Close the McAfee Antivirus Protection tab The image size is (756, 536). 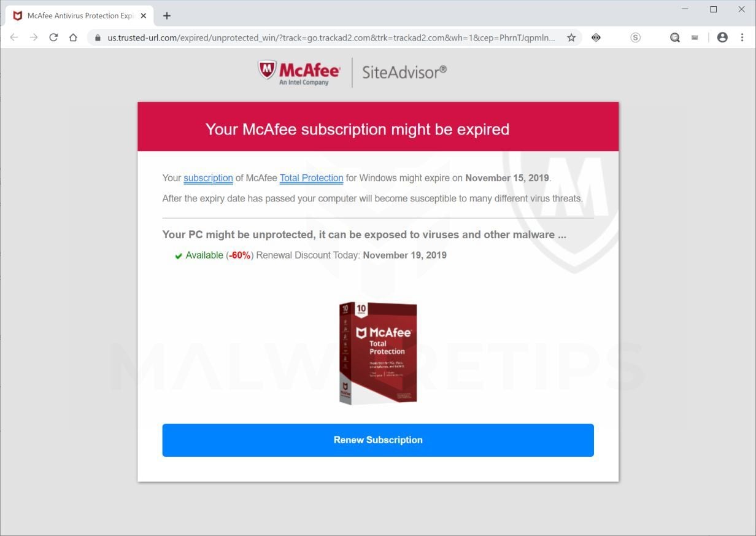(143, 16)
